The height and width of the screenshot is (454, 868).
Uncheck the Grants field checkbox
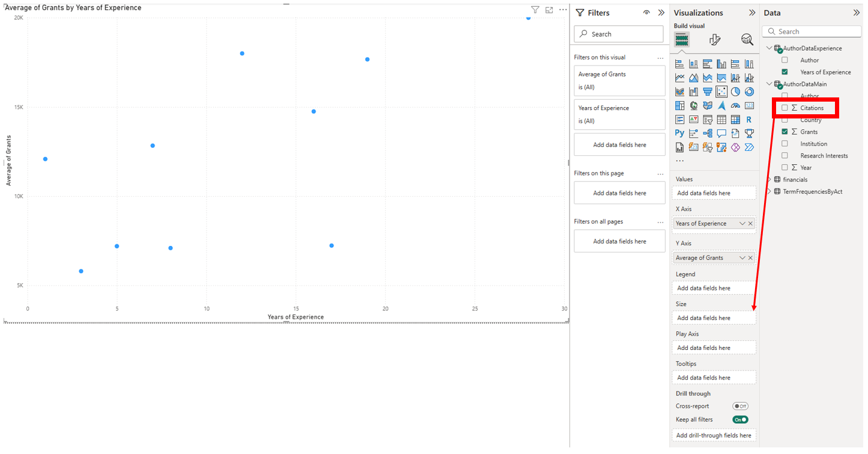[785, 132]
